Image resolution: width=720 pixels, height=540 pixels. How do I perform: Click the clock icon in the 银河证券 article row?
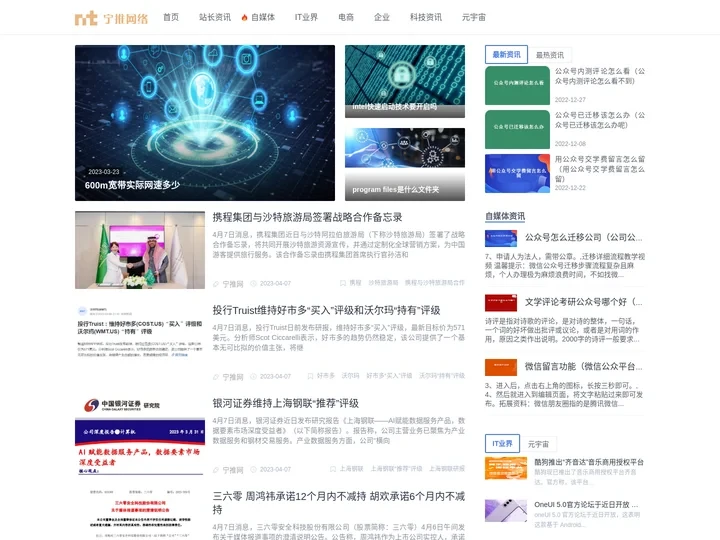click(x=253, y=470)
